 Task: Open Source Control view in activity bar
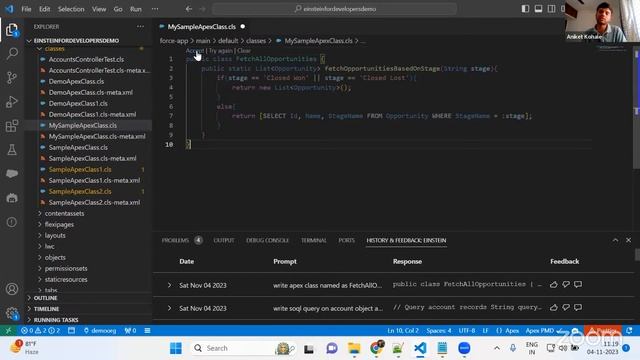12,78
